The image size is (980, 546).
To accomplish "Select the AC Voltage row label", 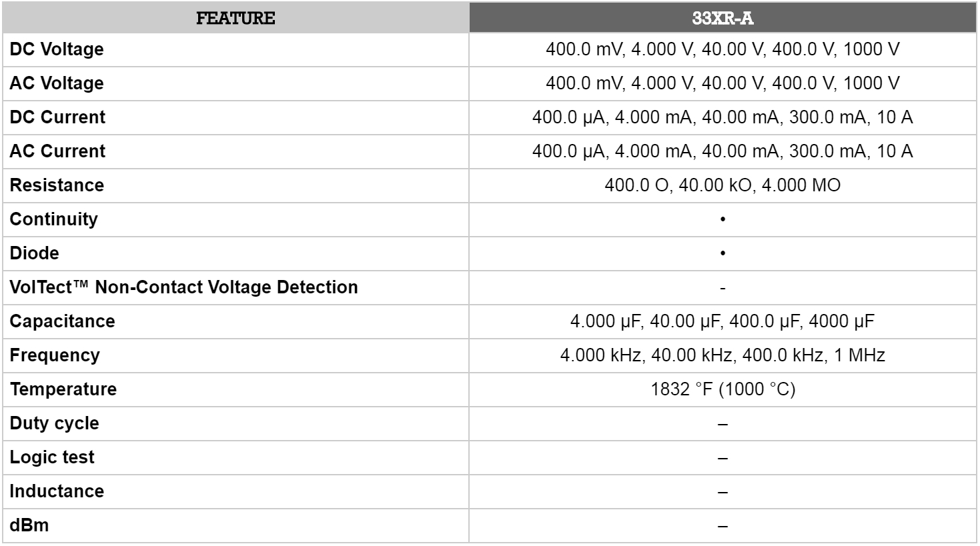I will tap(57, 83).
